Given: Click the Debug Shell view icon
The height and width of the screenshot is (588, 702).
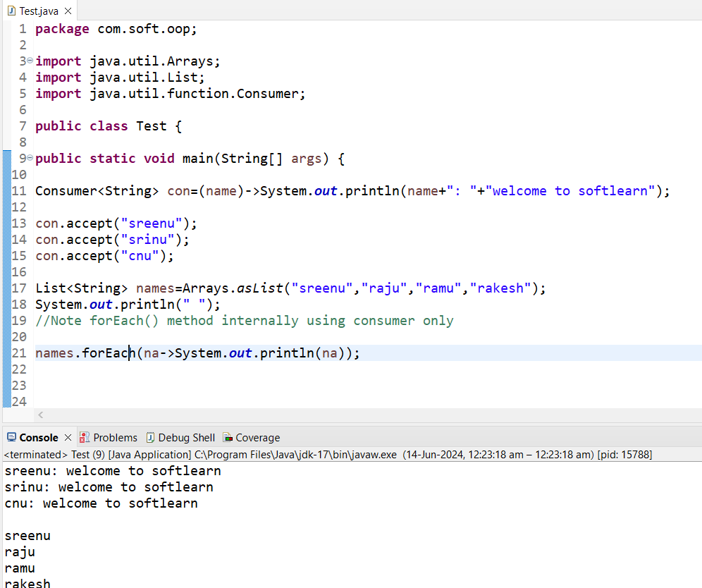Looking at the screenshot, I should (x=150, y=438).
